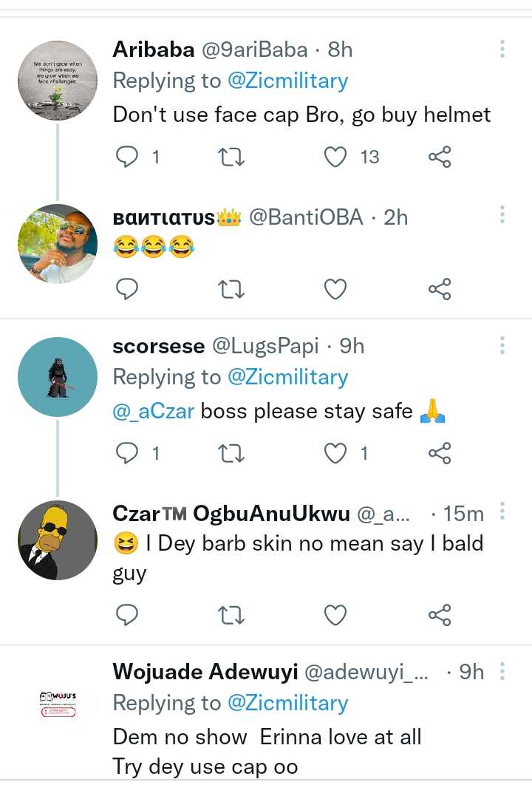Reply to Aribaba's helmet tweet
The width and height of the screenshot is (532, 799).
click(x=129, y=157)
